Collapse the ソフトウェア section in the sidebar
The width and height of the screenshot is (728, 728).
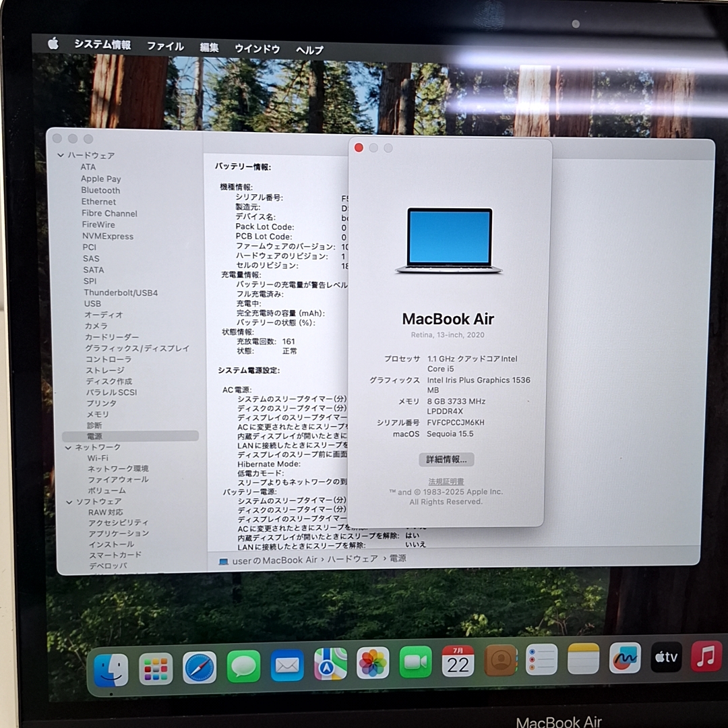tap(69, 502)
